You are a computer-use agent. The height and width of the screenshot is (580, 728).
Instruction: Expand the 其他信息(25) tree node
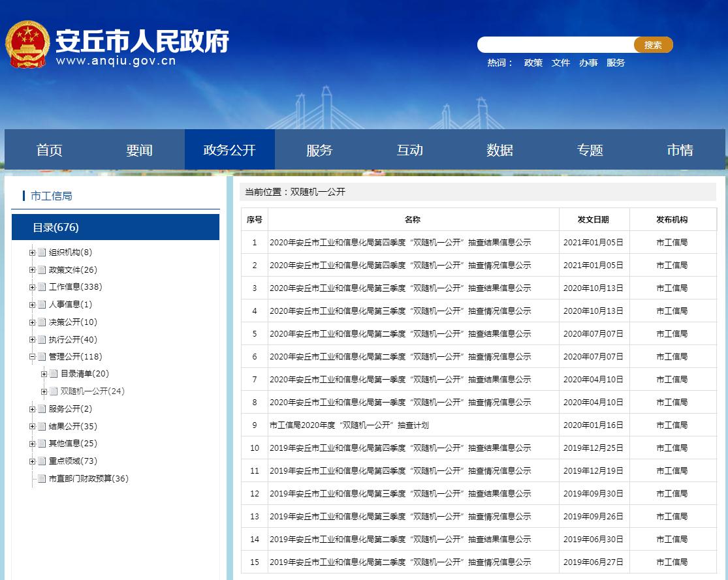32,444
